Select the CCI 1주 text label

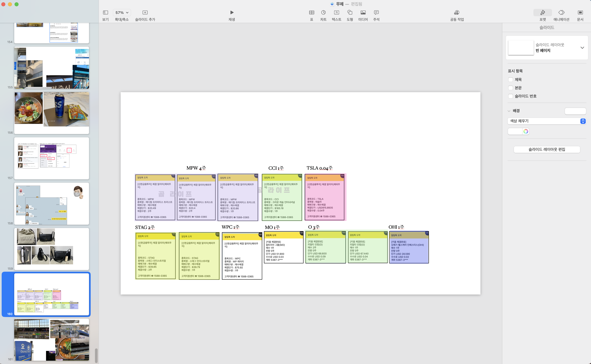click(276, 168)
